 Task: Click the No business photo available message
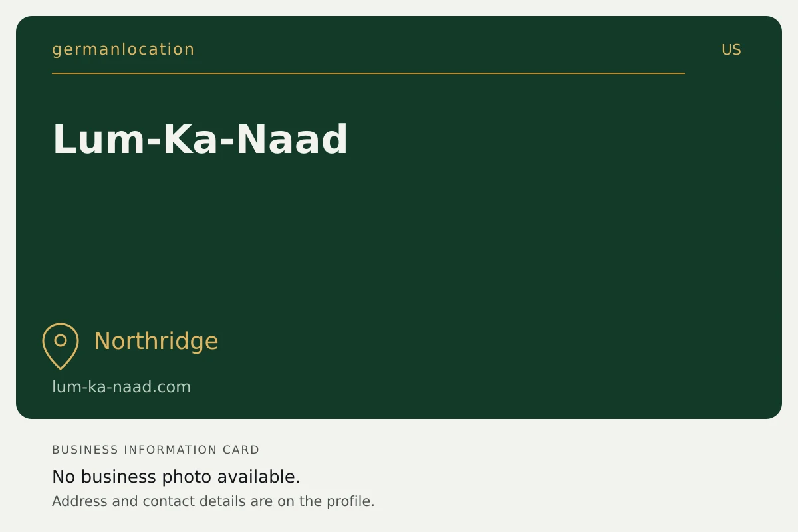(176, 477)
